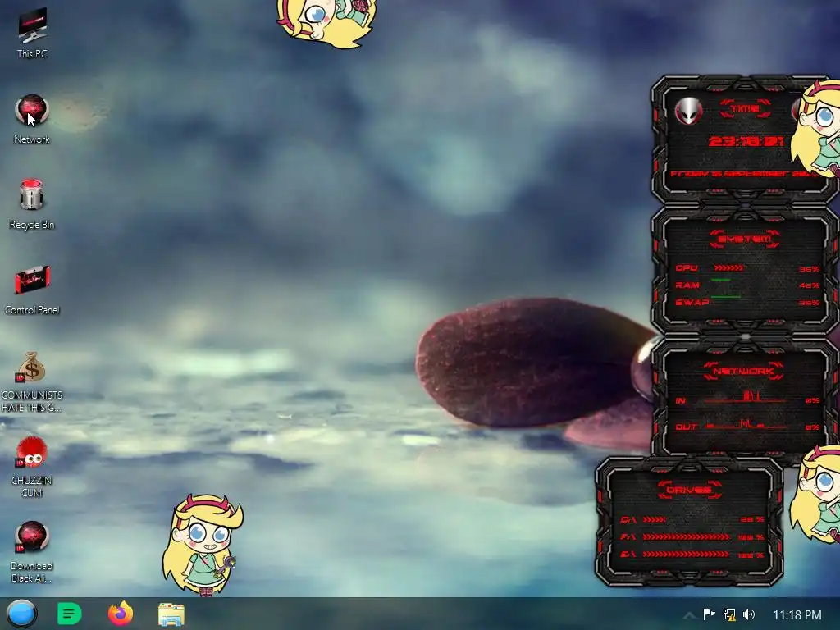
Task: Show hidden tray icons chevron
Action: pyautogui.click(x=689, y=614)
